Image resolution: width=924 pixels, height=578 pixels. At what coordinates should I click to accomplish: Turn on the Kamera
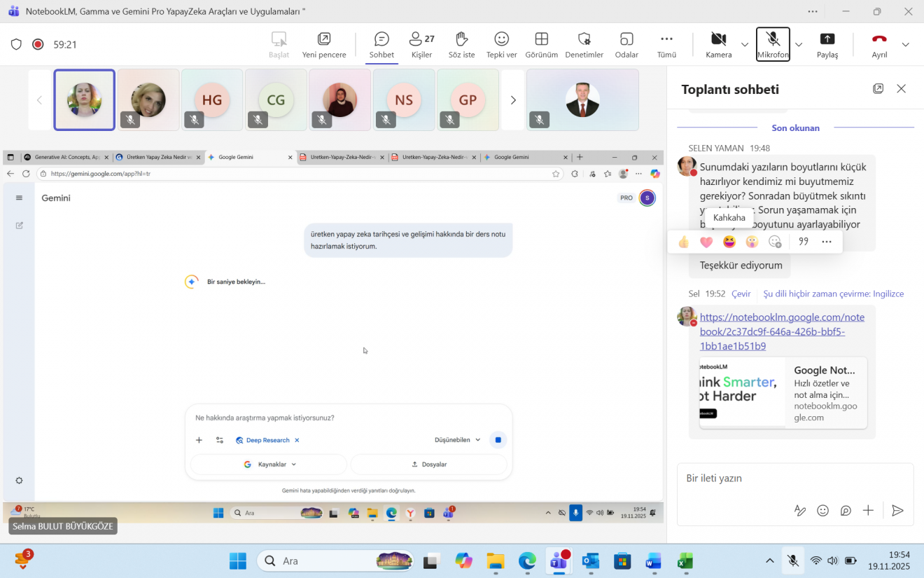pyautogui.click(x=718, y=39)
